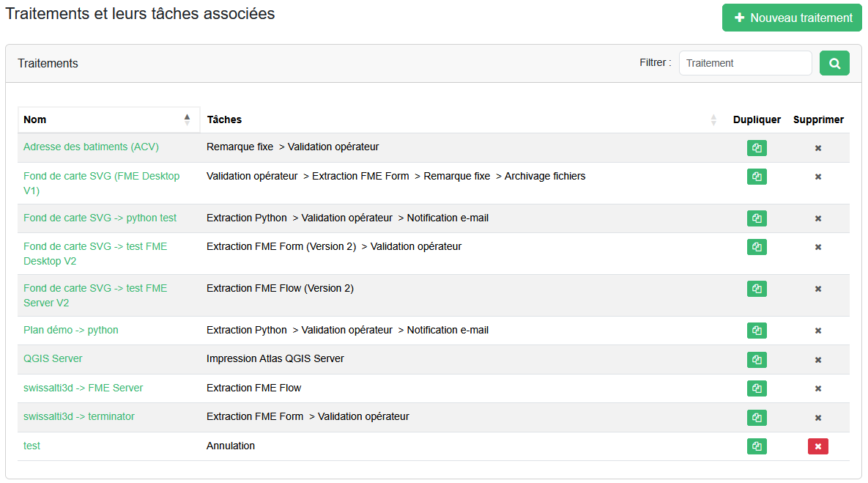Toggle sorting on the Tâches column
Viewport: 868px width, 483px height.
pyautogui.click(x=713, y=119)
